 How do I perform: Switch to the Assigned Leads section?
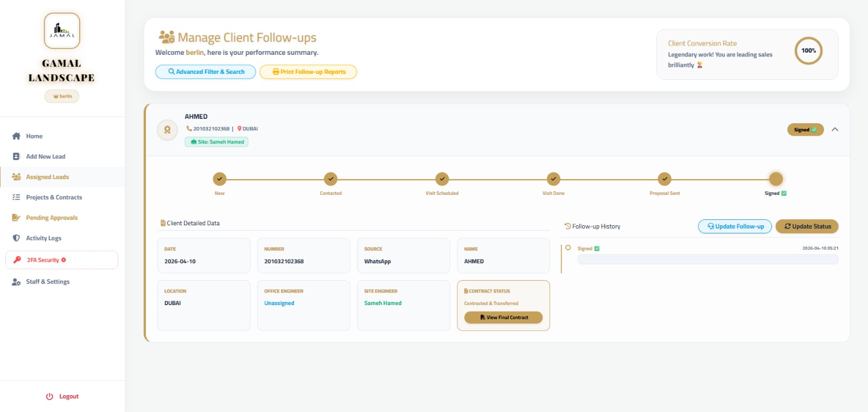pyautogui.click(x=47, y=176)
